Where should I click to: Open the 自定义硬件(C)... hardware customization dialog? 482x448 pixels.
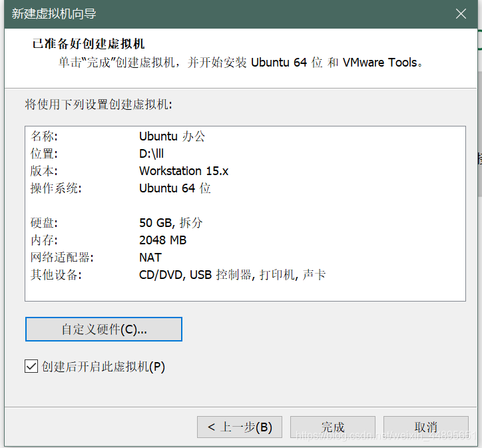[104, 329]
